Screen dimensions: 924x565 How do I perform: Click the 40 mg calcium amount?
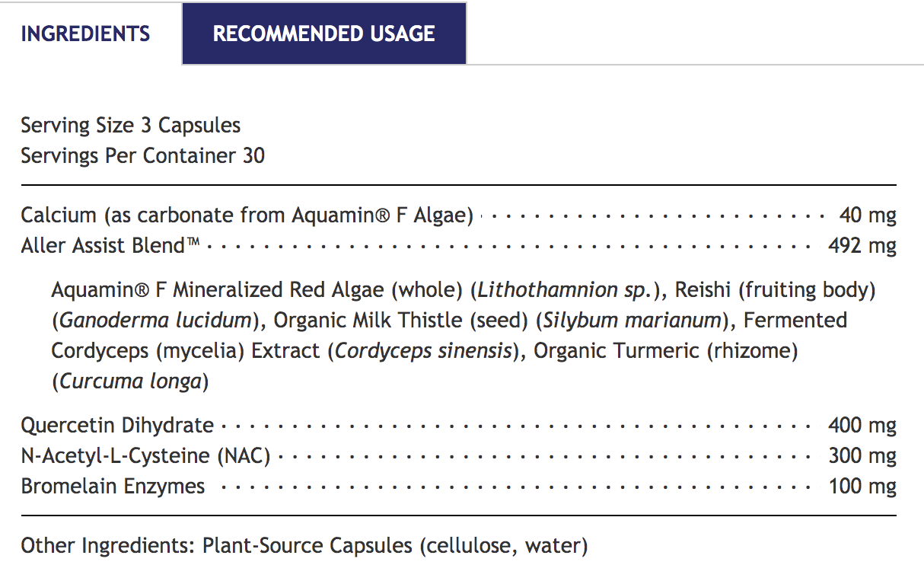pyautogui.click(x=867, y=215)
